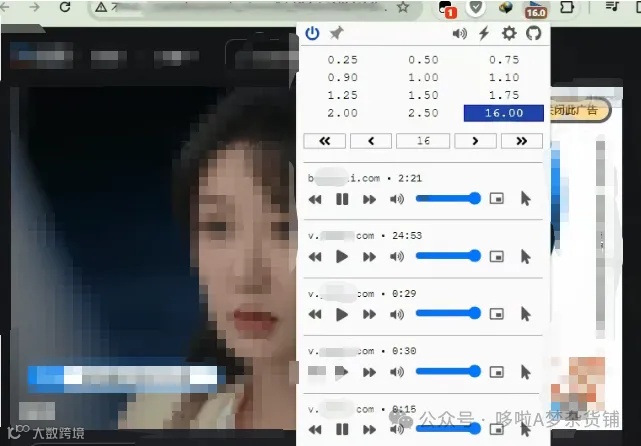Click the single-left speed decrease button
The image size is (641, 446).
tap(371, 141)
